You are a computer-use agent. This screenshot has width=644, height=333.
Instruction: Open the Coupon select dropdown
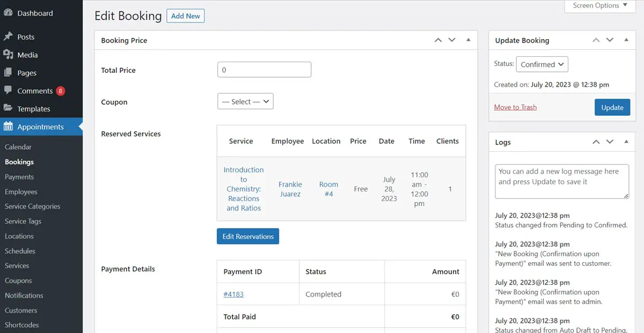245,101
